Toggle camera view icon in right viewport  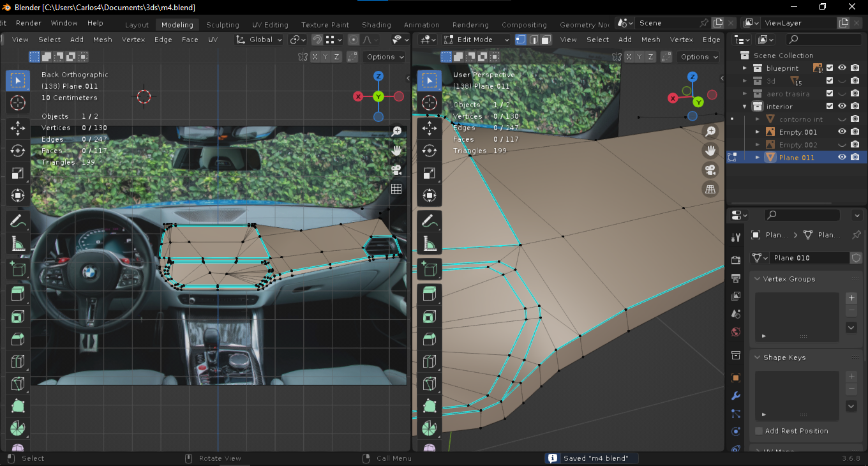pyautogui.click(x=709, y=170)
